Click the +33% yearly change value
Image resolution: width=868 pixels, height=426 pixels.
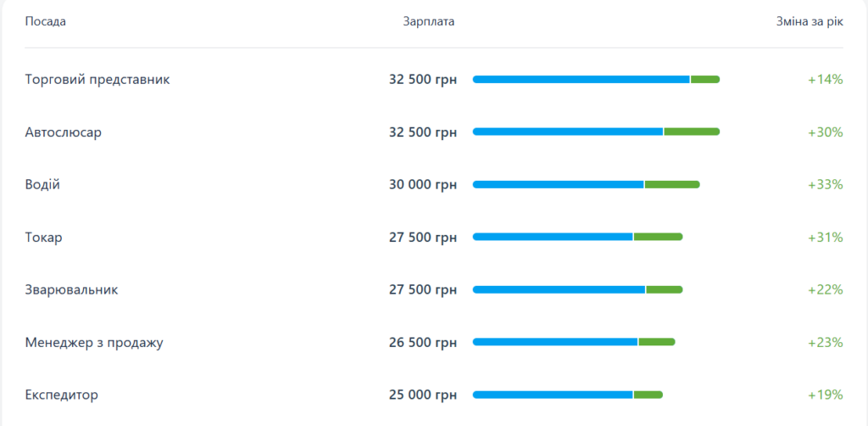tap(826, 185)
